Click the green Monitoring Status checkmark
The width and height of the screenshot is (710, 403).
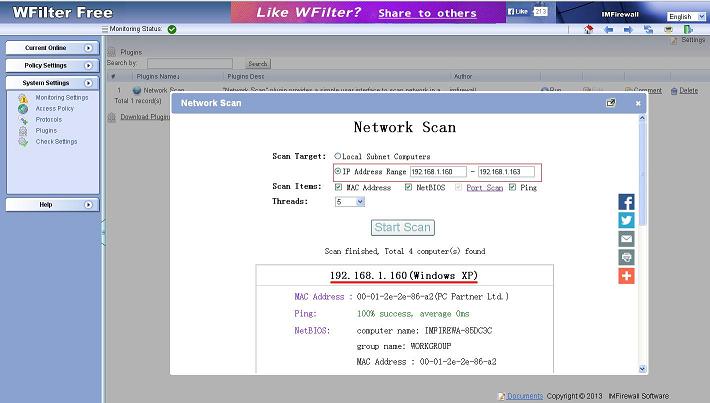click(172, 29)
